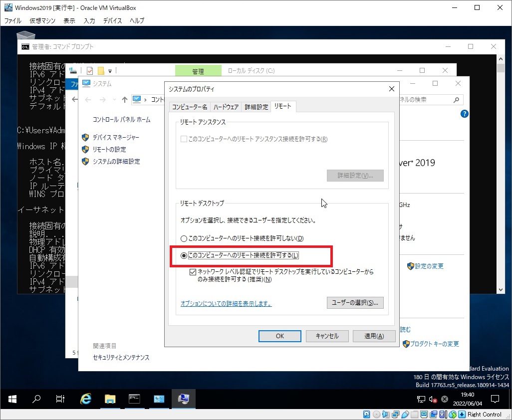Click the キャンセル button
The width and height of the screenshot is (512, 420).
pos(327,336)
